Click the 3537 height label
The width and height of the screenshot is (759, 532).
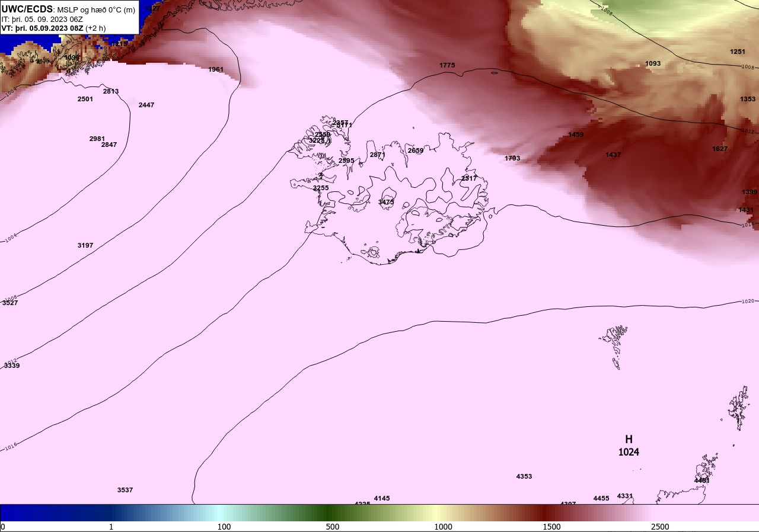click(125, 490)
